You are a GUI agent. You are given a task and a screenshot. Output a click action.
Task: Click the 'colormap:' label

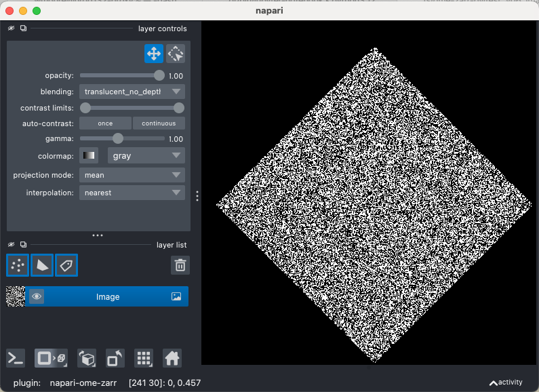(56, 156)
